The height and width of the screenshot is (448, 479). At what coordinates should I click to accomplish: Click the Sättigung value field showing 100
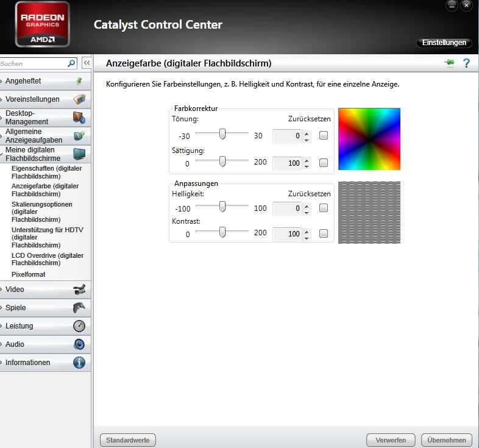pos(287,163)
